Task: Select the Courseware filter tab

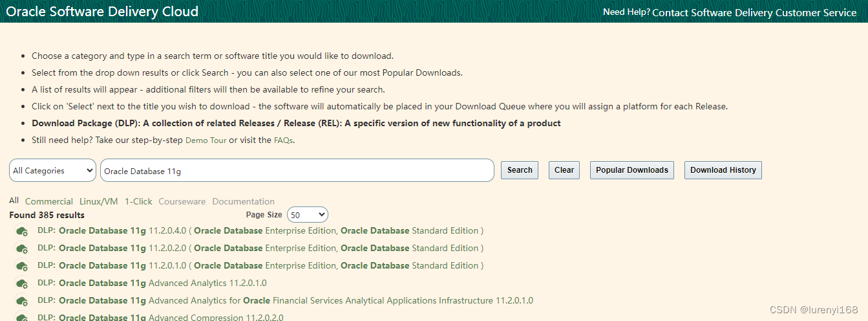Action: pos(182,201)
